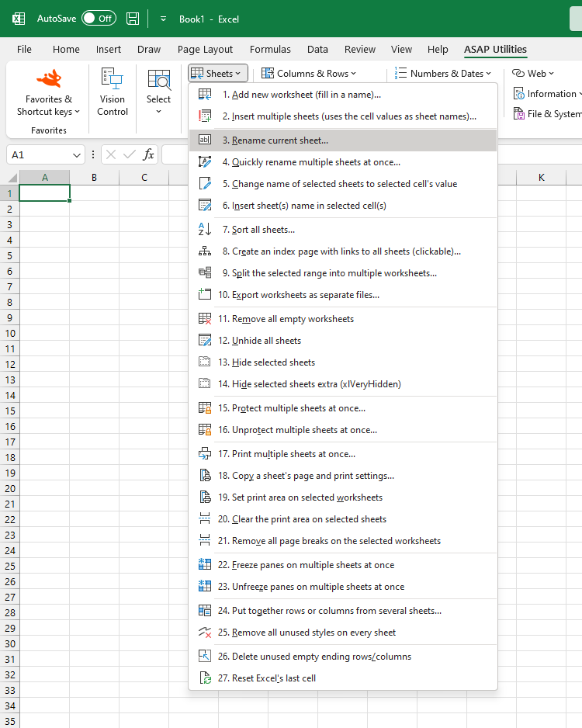Expand the Favorites & Shortcut keys menu
Viewport: 582px width, 728px height.
pyautogui.click(x=49, y=106)
